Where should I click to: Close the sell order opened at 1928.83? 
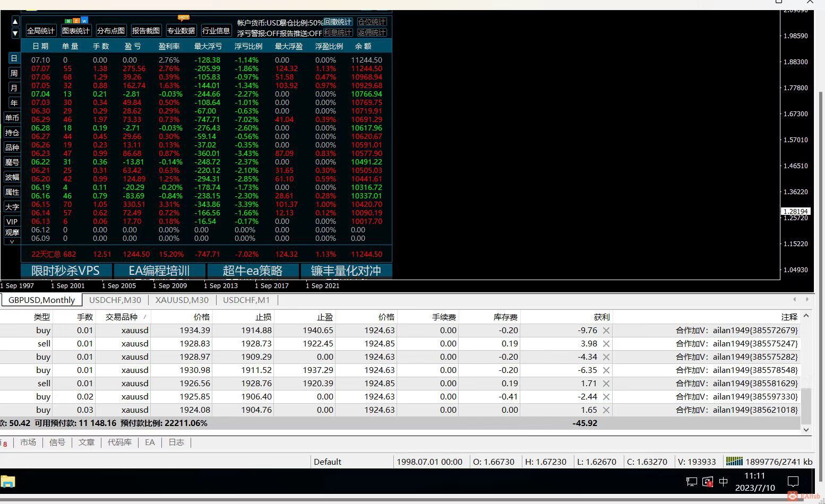pyautogui.click(x=606, y=344)
